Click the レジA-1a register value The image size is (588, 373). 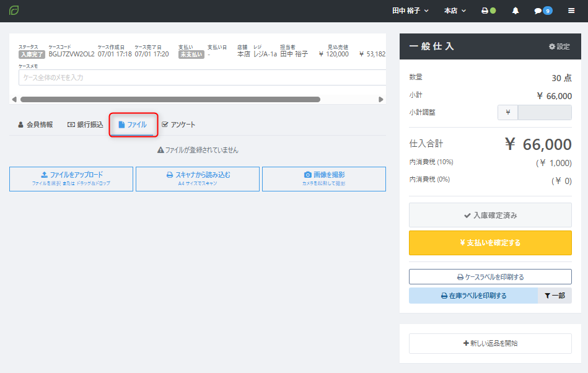265,55
